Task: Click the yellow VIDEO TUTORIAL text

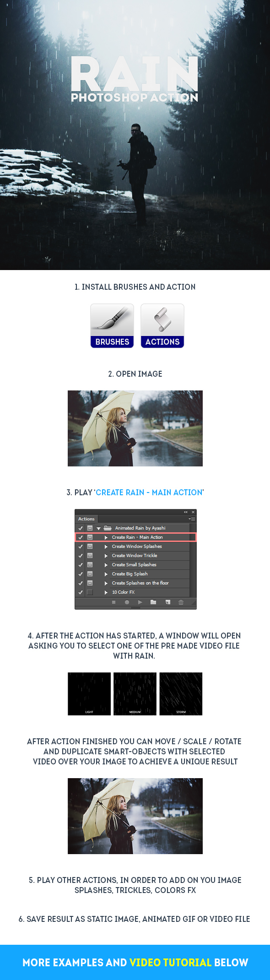Action: point(170,962)
